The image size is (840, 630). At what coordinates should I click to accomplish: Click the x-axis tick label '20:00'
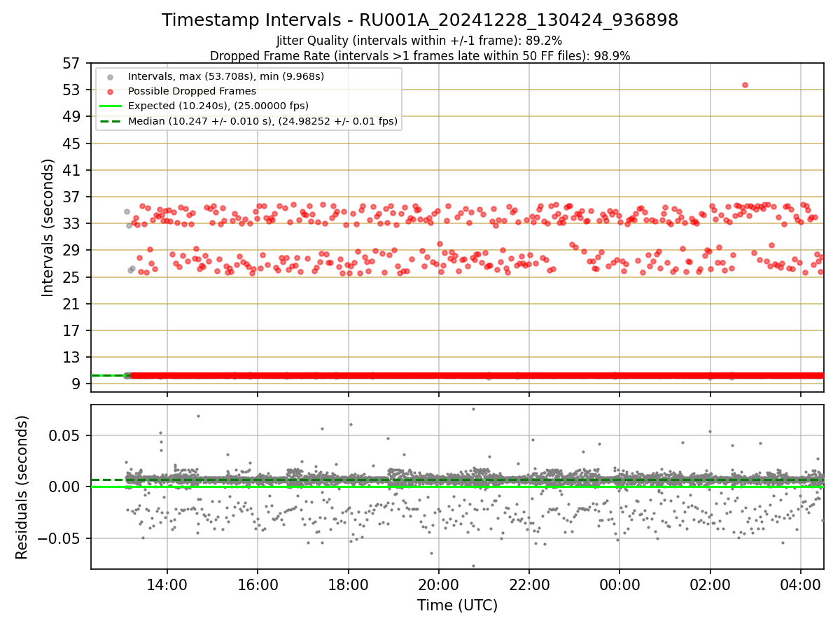point(439,584)
